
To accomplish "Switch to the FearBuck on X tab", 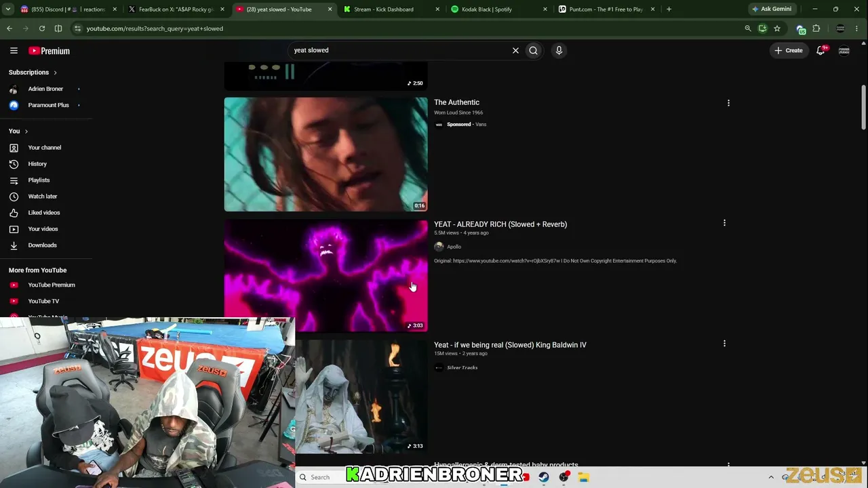I will click(x=176, y=9).
